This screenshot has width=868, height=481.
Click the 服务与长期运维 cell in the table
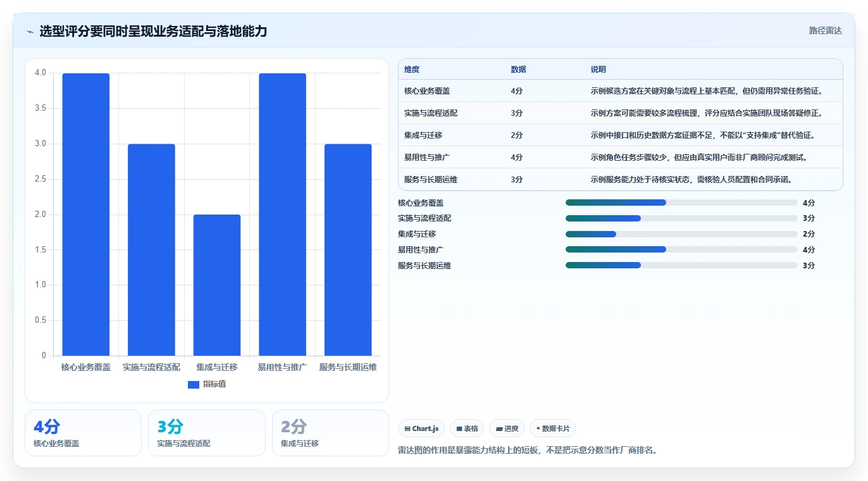[431, 180]
